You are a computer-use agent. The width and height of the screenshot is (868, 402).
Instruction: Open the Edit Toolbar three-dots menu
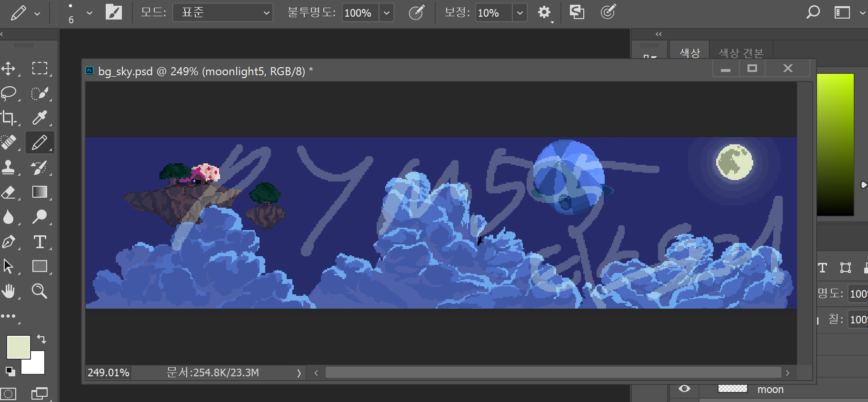(9, 316)
